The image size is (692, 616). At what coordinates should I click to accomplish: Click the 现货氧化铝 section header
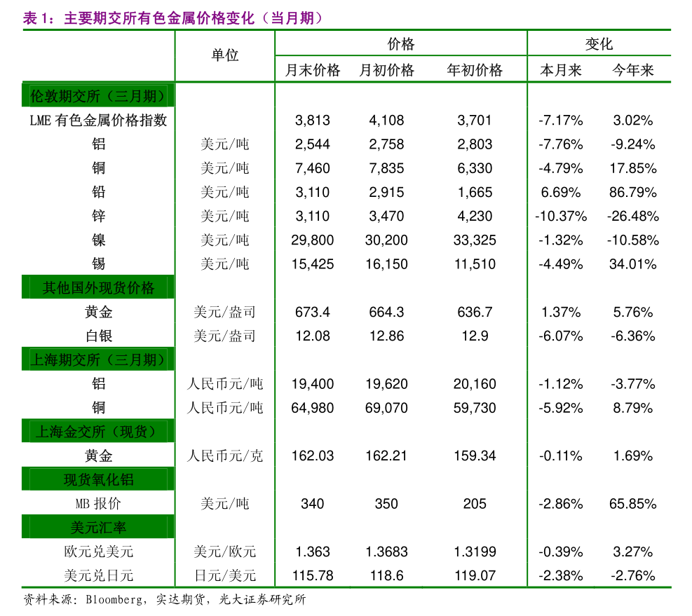[98, 479]
